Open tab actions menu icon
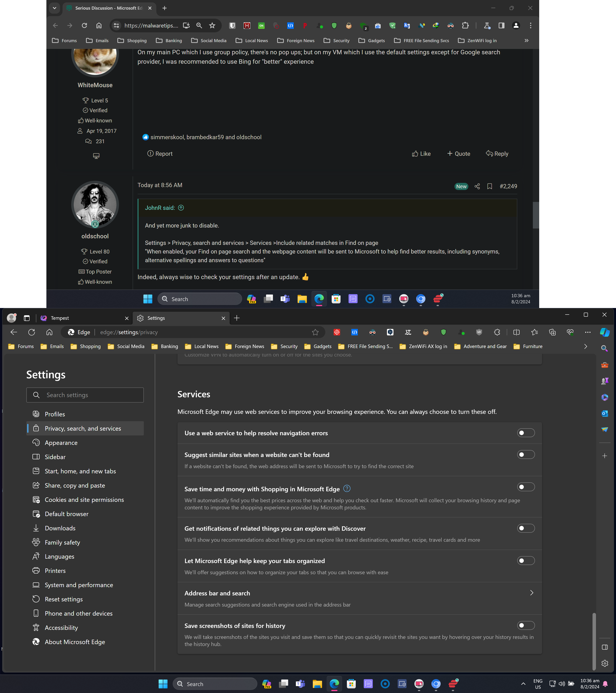 tap(27, 318)
